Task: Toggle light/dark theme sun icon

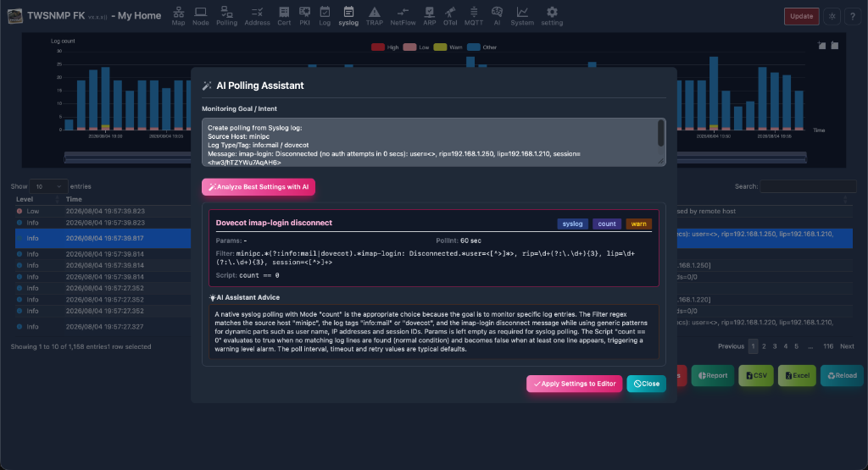Action: [832, 16]
